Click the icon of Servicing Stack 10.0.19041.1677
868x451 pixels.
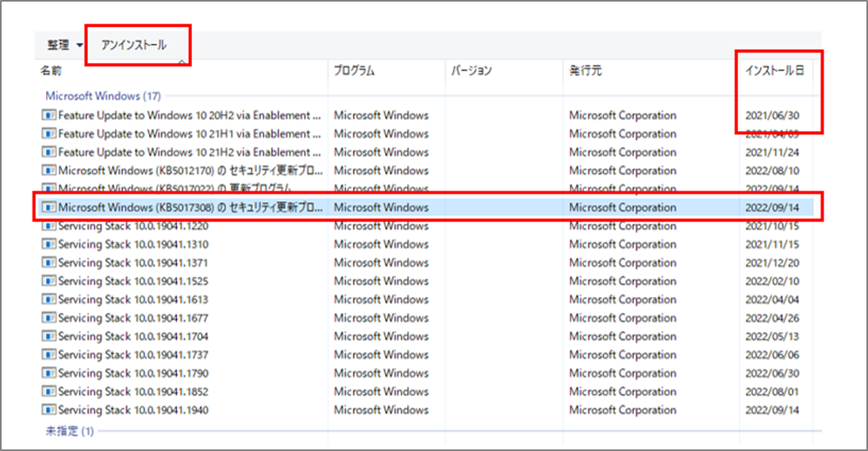pos(49,318)
